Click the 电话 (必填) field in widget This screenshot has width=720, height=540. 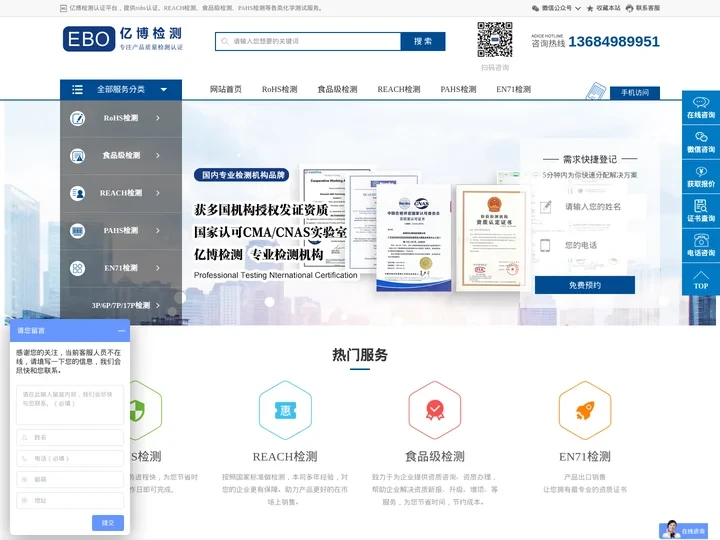click(70, 458)
